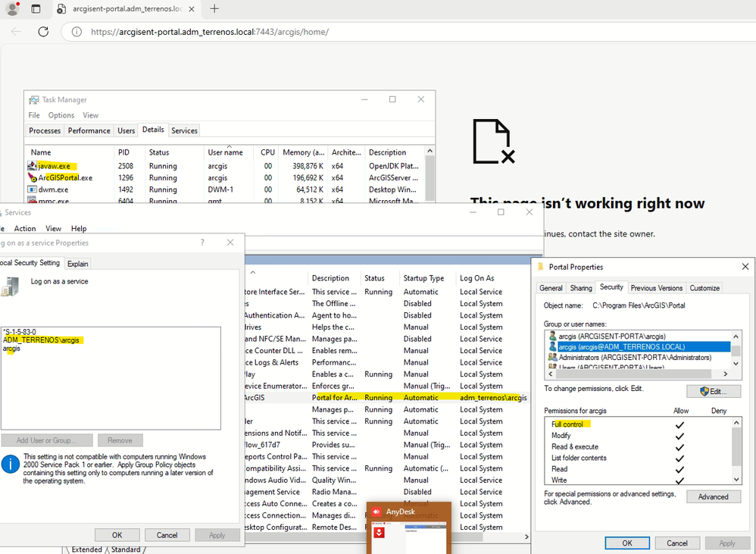The height and width of the screenshot is (554, 756).
Task: Click the javaw.exe process icon
Action: click(32, 166)
